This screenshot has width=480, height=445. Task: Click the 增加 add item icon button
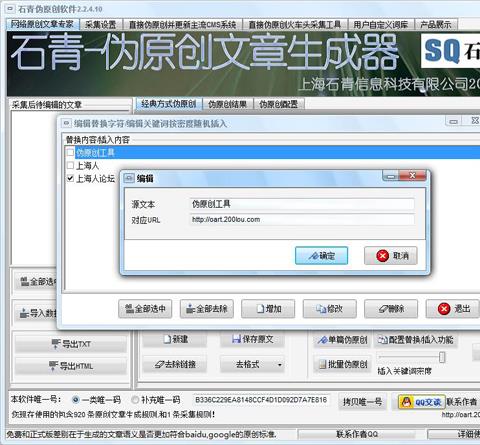pyautogui.click(x=268, y=309)
